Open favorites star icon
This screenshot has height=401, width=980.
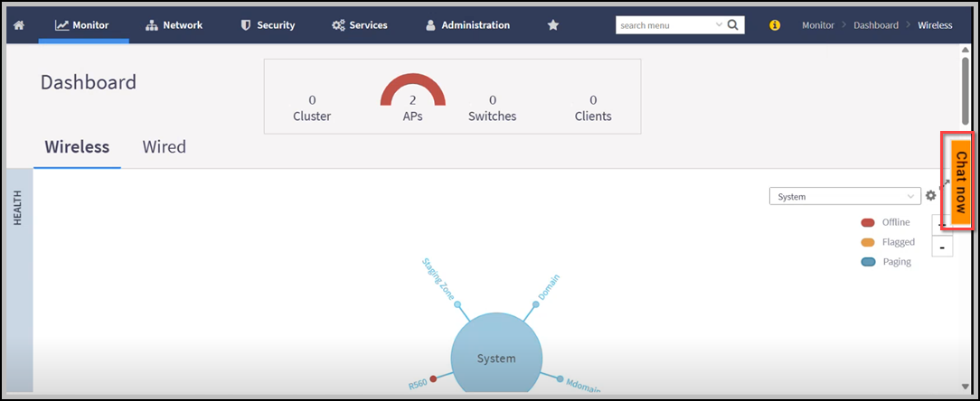coord(552,25)
